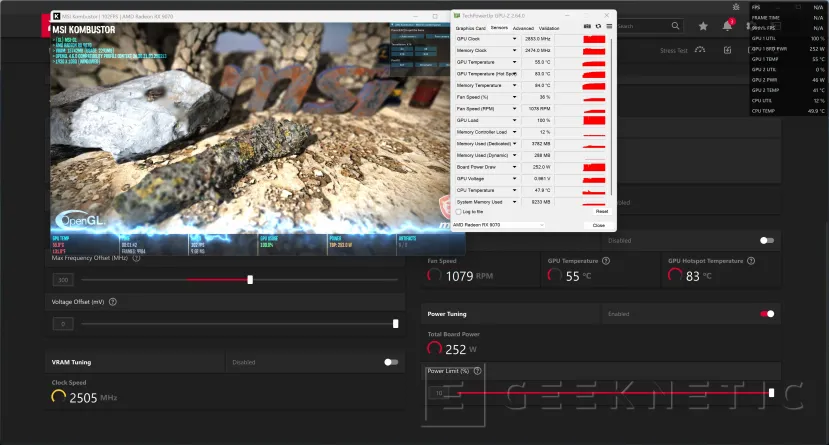Click the 2505 MHz Clock Speed reading
The image size is (829, 445).
(93, 397)
